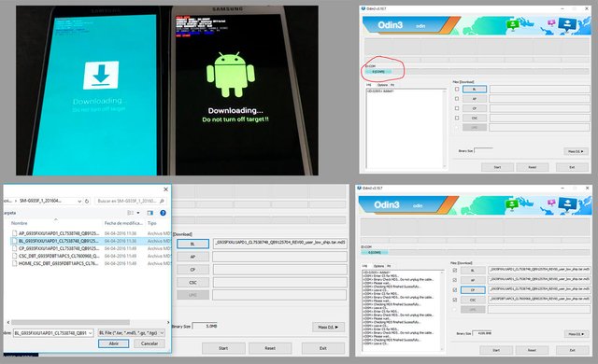Switch to the Options tab in the empty Odin window
The width and height of the screenshot is (598, 364).
[x=382, y=85]
